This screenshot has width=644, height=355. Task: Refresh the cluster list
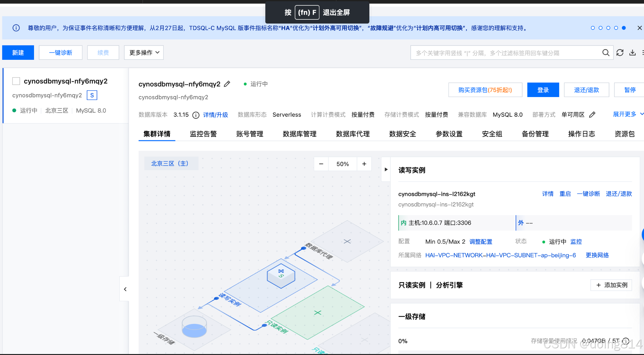[620, 53]
